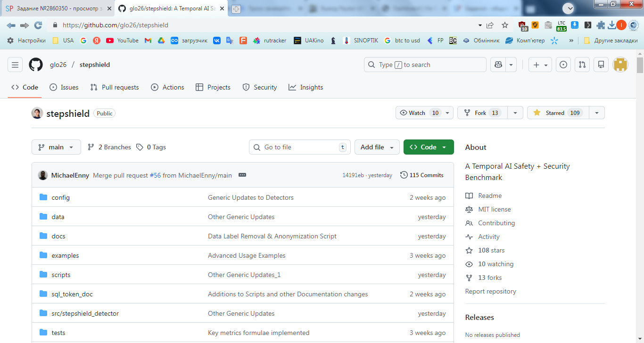Open the 2 Branches link
Image resolution: width=644 pixels, height=343 pixels.
point(109,147)
